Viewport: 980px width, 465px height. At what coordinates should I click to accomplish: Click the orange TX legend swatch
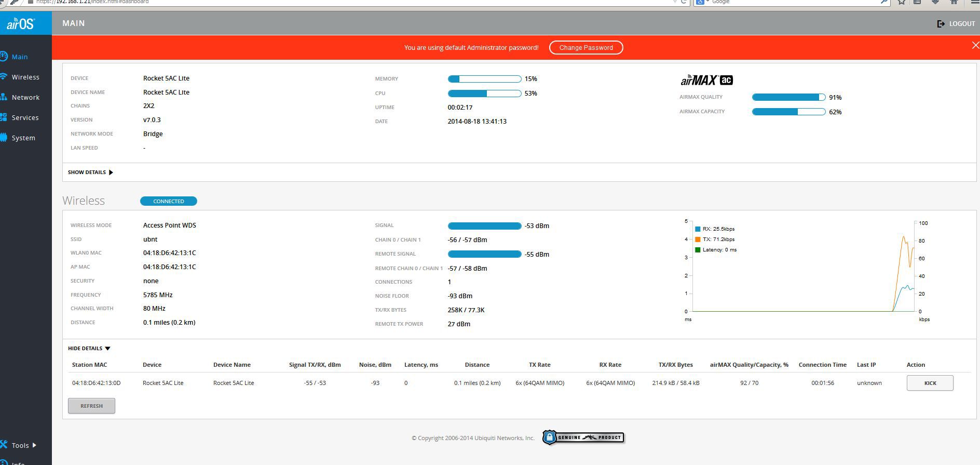[698, 240]
